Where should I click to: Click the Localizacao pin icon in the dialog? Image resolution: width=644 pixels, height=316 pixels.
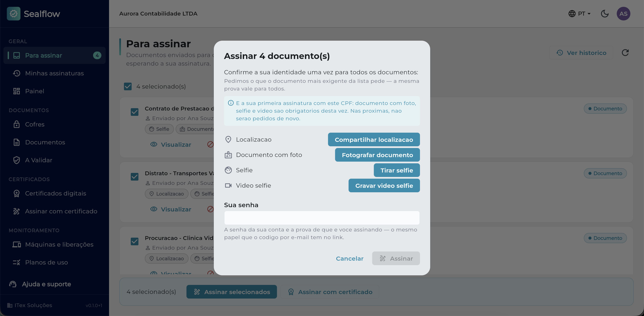click(x=228, y=139)
